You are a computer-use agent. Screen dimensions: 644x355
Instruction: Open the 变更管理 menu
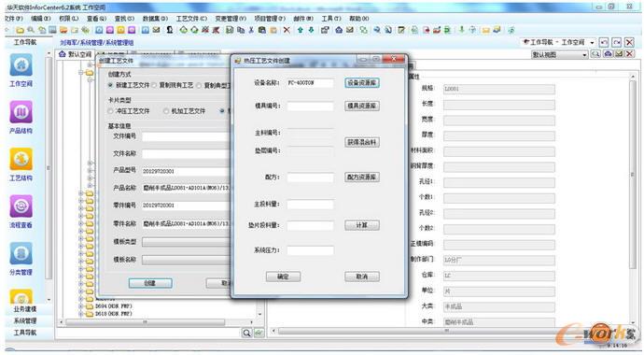(231, 19)
